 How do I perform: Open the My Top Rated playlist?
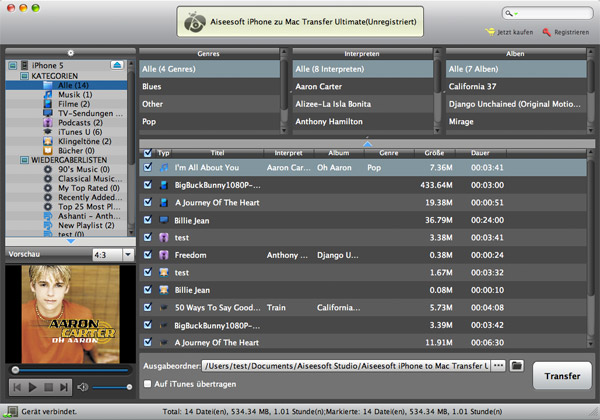[89, 188]
